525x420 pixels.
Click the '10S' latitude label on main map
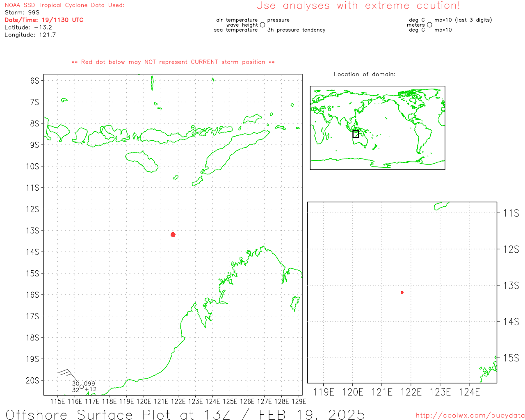tap(32, 166)
